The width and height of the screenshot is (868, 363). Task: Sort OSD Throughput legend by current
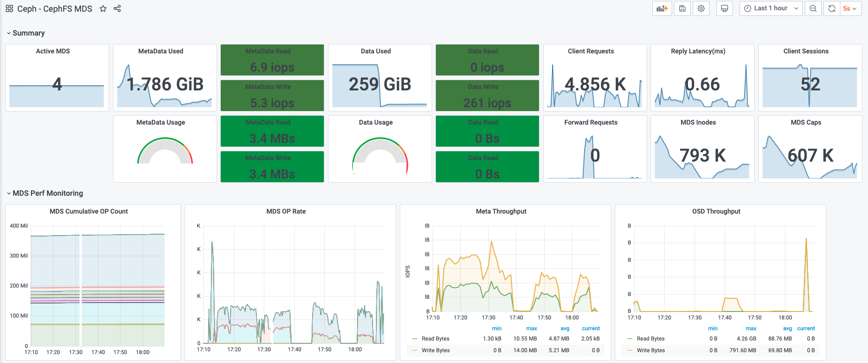pyautogui.click(x=806, y=328)
